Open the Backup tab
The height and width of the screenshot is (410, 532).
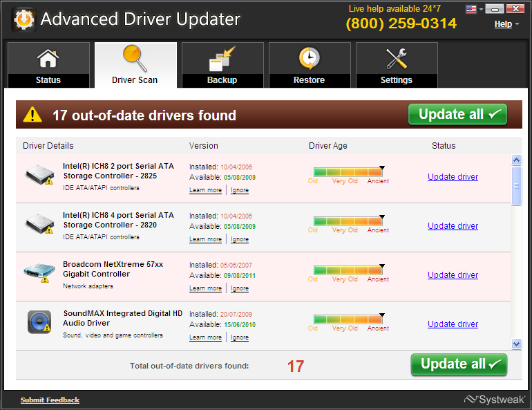(x=222, y=65)
